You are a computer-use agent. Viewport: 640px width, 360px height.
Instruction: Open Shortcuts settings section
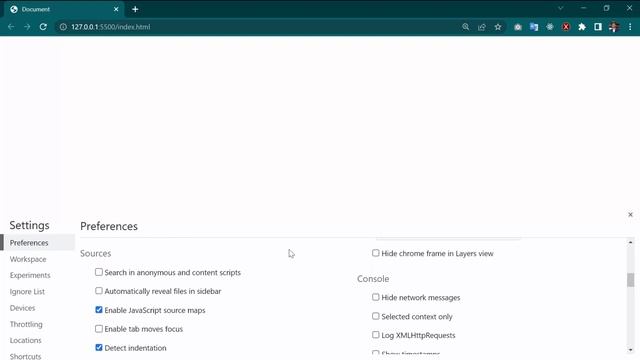coord(25,356)
